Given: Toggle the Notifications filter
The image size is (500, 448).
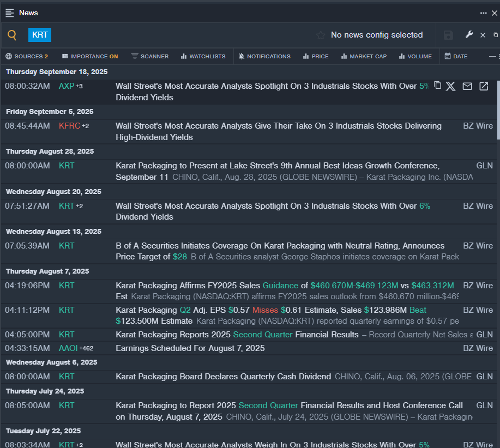Looking at the screenshot, I should pos(264,56).
